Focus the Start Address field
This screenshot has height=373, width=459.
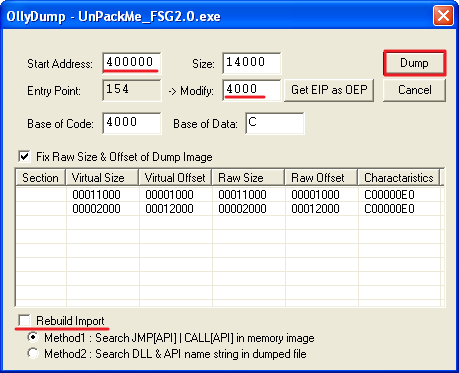132,63
